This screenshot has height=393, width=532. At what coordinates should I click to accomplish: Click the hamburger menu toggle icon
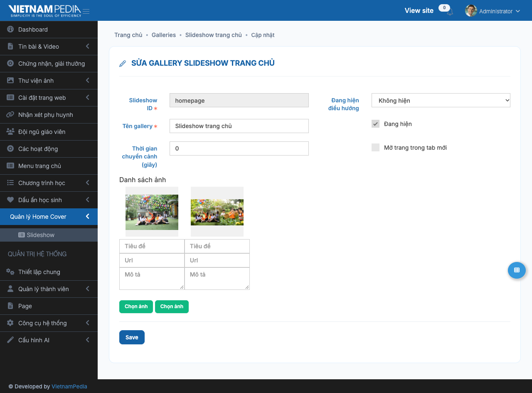pos(86,11)
